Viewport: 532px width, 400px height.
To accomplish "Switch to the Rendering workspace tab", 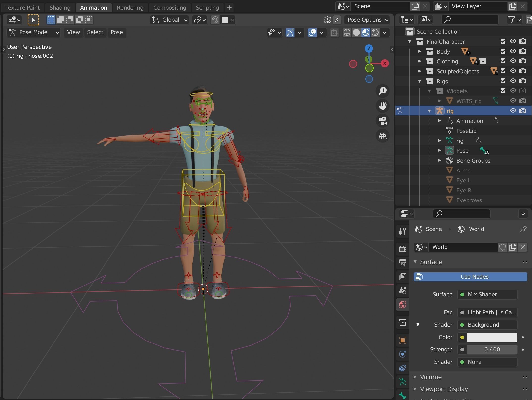I will pos(130,8).
